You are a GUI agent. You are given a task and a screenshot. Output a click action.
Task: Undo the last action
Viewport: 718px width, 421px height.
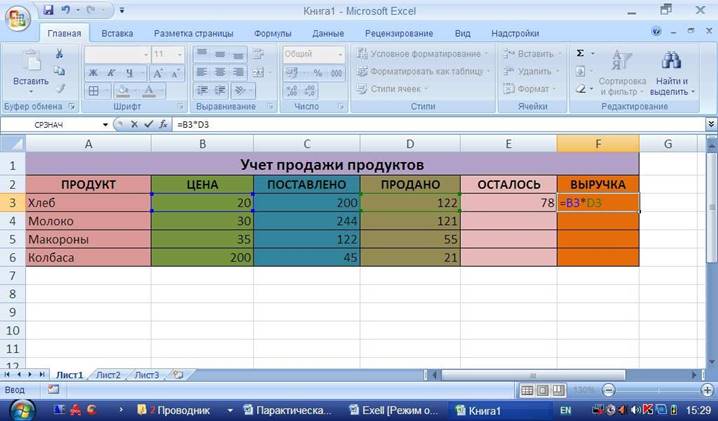coord(66,10)
